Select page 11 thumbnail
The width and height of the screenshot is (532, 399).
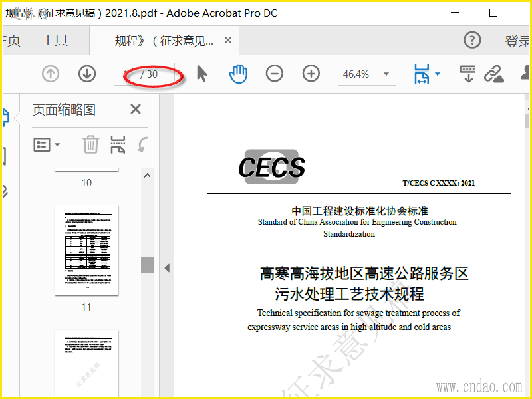click(x=86, y=251)
